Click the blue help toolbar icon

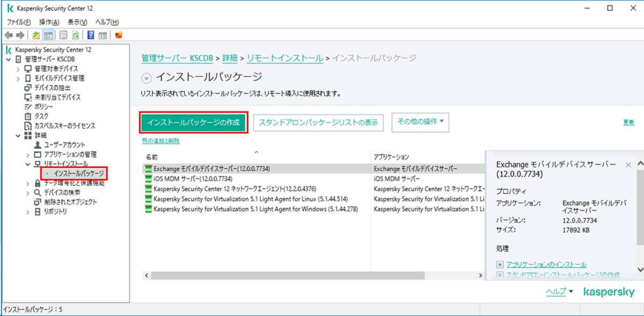pyautogui.click(x=91, y=35)
